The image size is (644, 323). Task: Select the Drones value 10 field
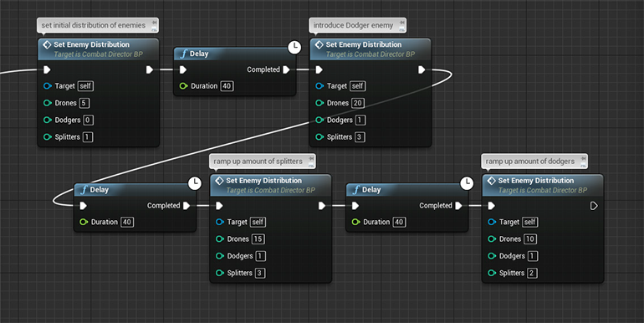(x=530, y=238)
